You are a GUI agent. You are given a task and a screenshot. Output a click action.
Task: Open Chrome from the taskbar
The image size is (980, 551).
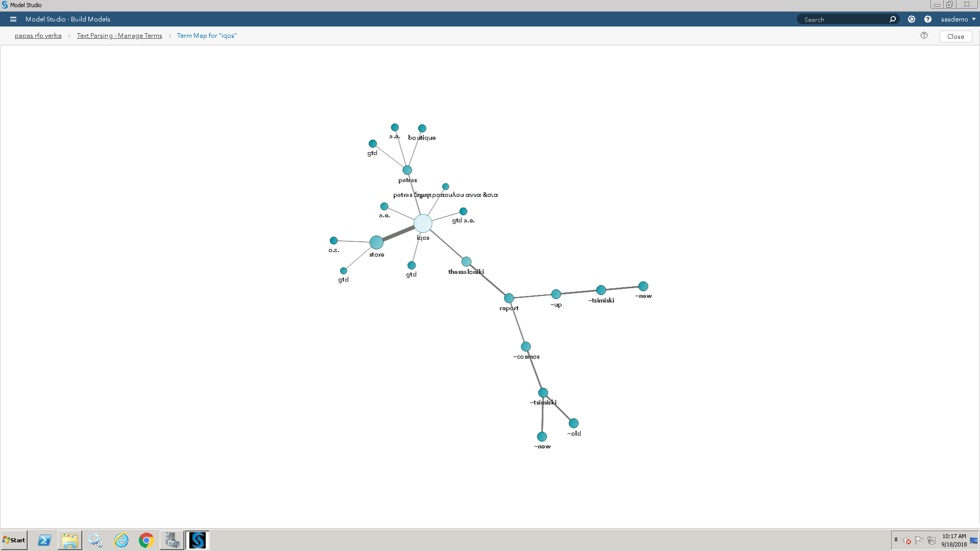coord(146,540)
